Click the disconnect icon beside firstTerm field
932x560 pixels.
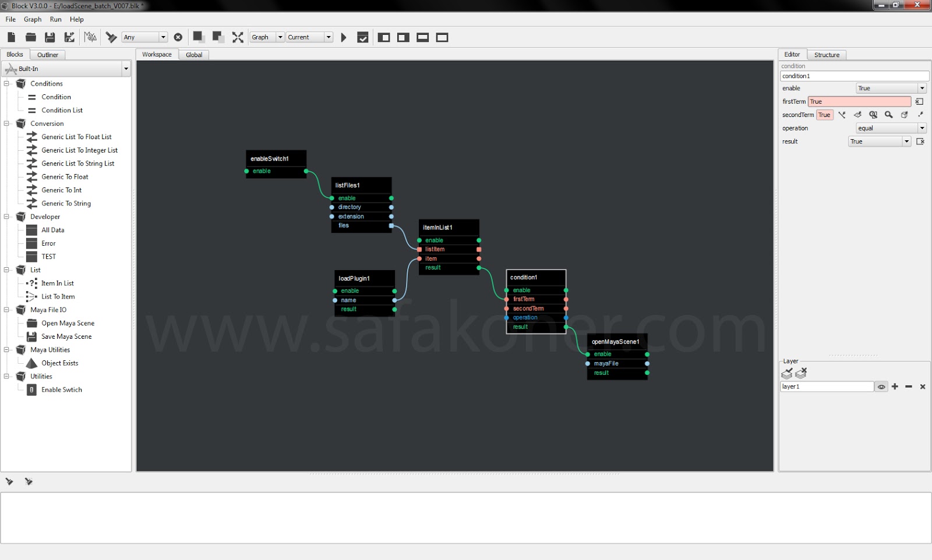point(920,101)
